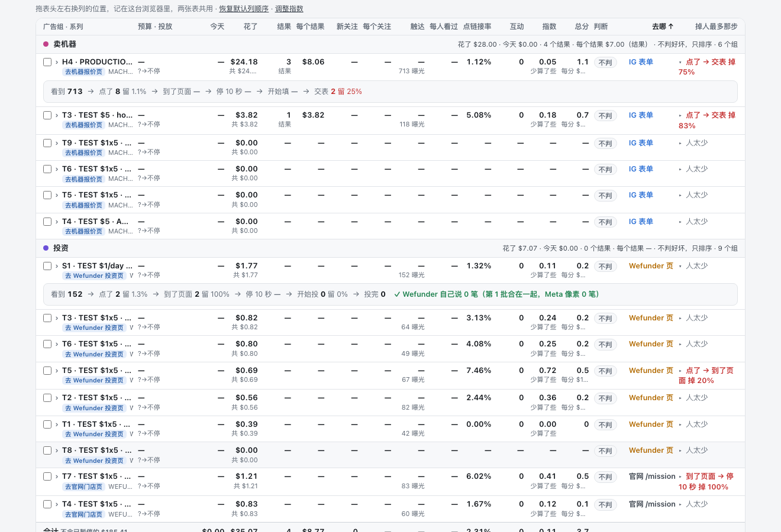781x532 pixels.
Task: Open the IG 表单 link in H4 row
Action: click(641, 62)
